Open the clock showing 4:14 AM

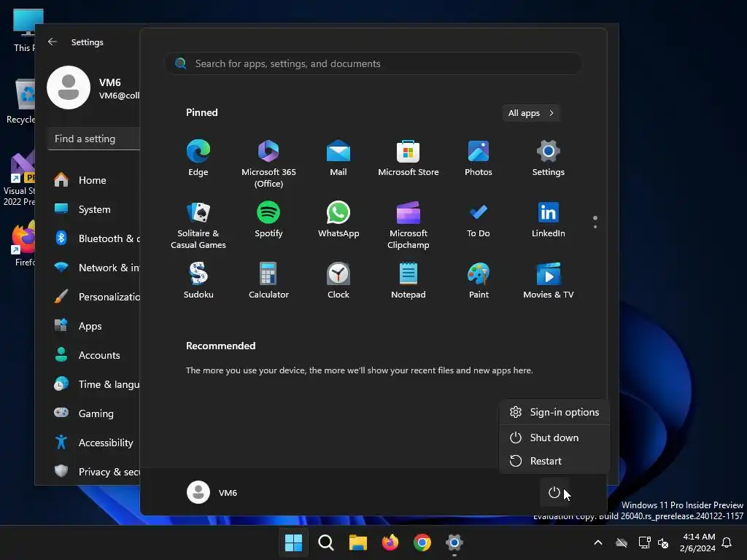point(698,542)
